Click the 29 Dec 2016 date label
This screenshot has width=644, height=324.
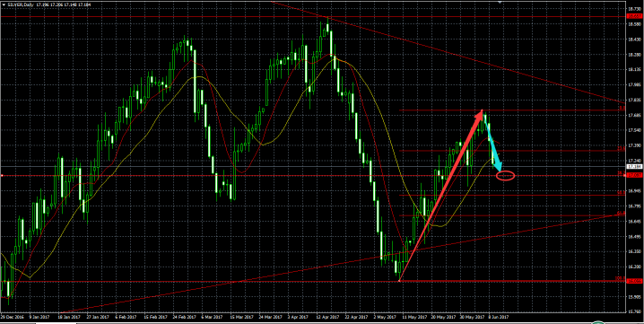[11, 318]
